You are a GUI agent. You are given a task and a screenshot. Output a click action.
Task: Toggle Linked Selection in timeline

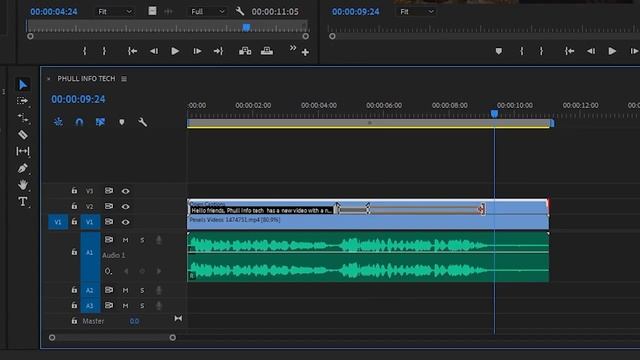click(100, 122)
